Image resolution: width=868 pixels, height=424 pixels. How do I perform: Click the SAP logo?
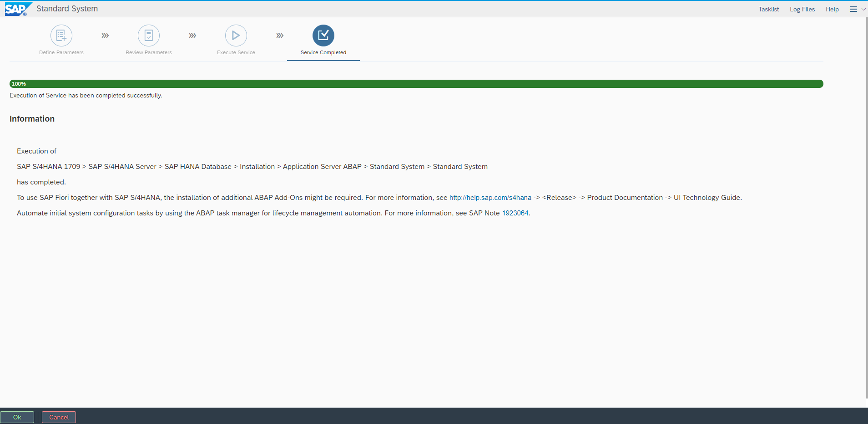point(17,9)
